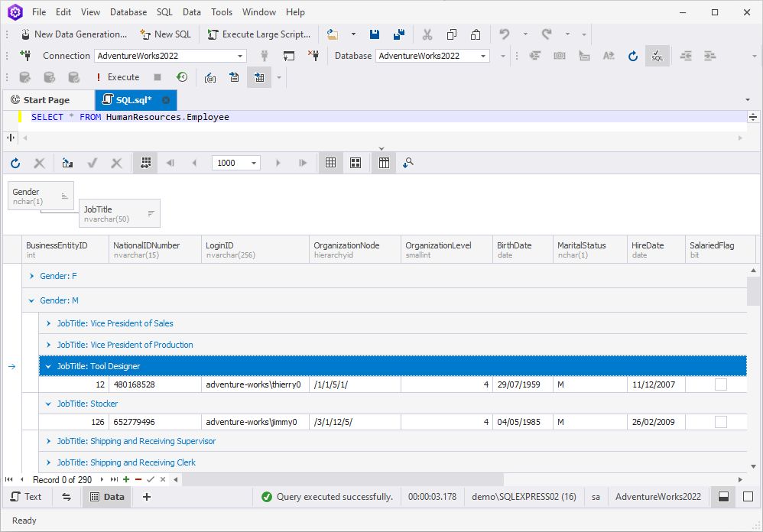Click Execute Large Script button
763x532 pixels.
259,34
